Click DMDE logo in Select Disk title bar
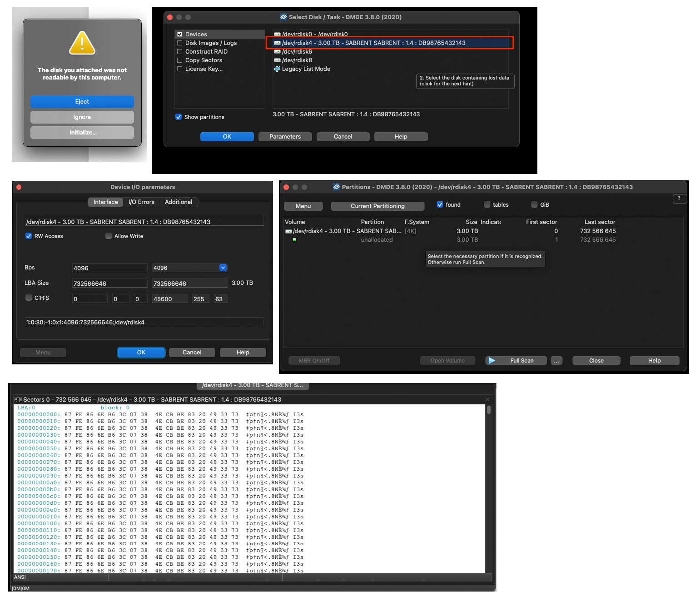Viewport: 700px width, 592px height. click(283, 17)
